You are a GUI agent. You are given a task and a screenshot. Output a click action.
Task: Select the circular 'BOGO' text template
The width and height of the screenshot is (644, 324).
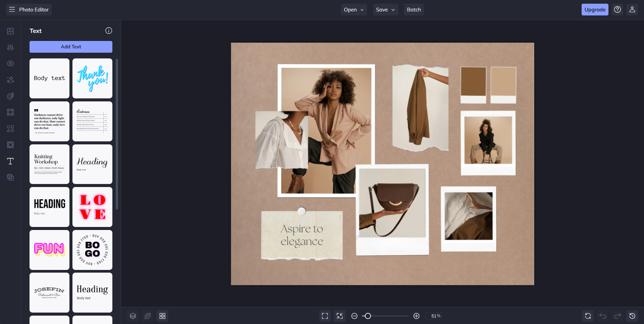(x=92, y=250)
